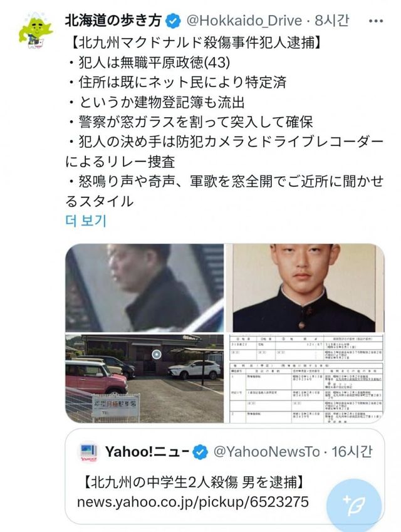Open the 8시간 tweet timestamp
This screenshot has height=532, width=401.
point(331,21)
